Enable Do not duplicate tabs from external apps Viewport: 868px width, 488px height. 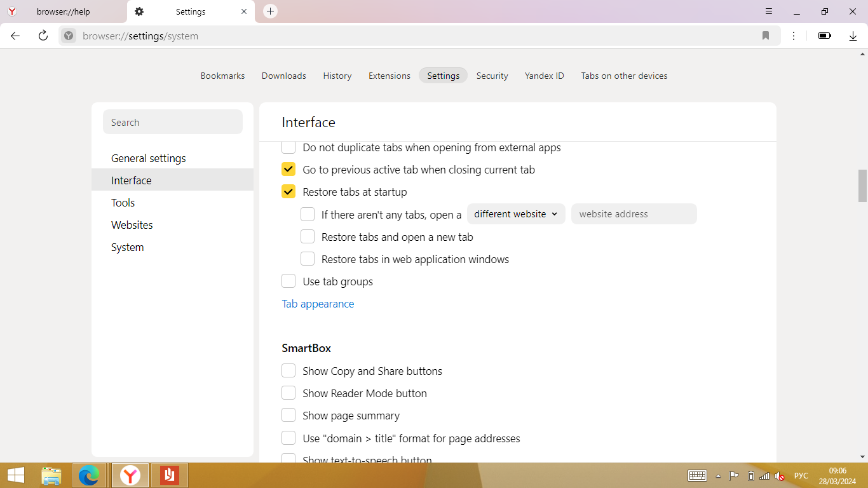click(288, 147)
